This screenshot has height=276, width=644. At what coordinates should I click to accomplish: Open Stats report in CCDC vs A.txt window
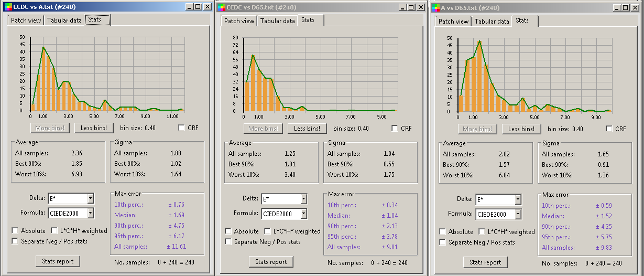click(58, 261)
